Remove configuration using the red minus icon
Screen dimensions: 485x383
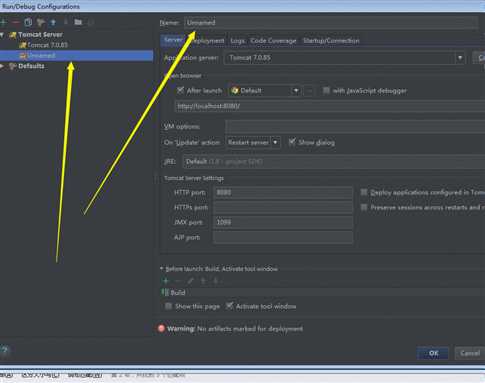16,22
